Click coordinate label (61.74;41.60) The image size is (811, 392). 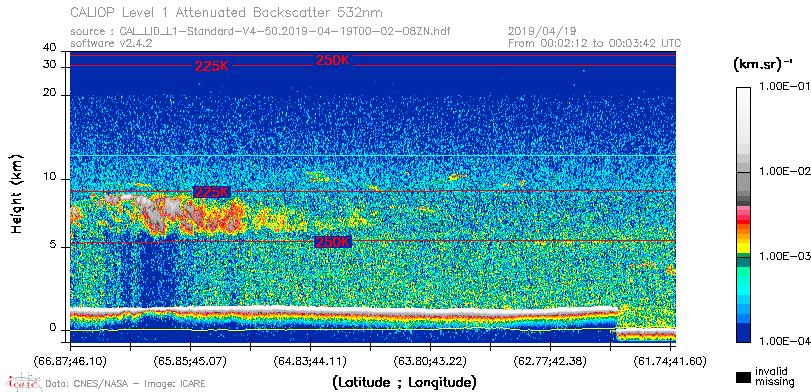(670, 361)
